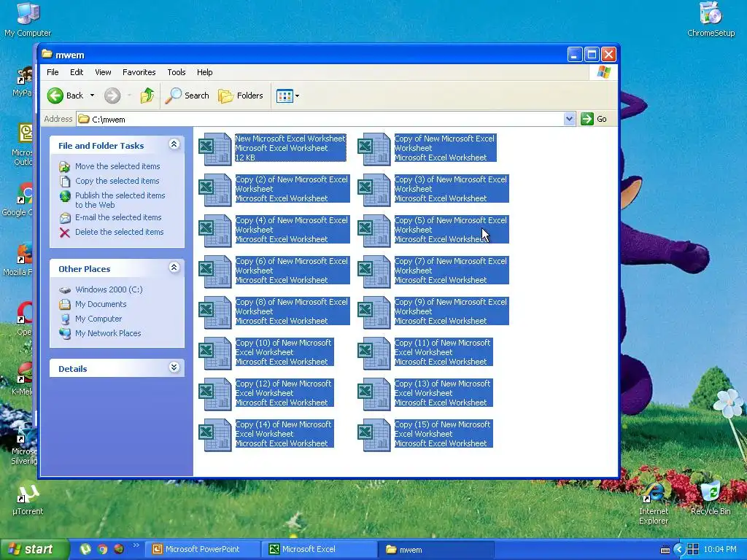Select Copy (13) of New Microsoft Excel icon
Viewport: 747px width, 560px height.
(x=374, y=394)
